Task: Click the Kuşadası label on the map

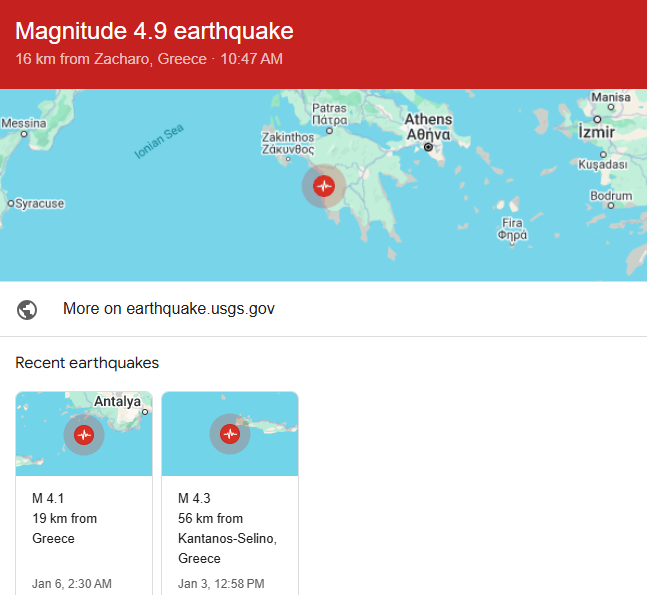Action: click(603, 163)
